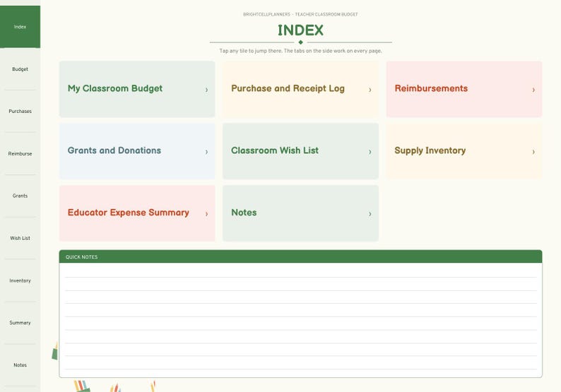Viewport: 561px width, 392px height.
Task: Open the Inventory side tab
Action: (x=20, y=281)
